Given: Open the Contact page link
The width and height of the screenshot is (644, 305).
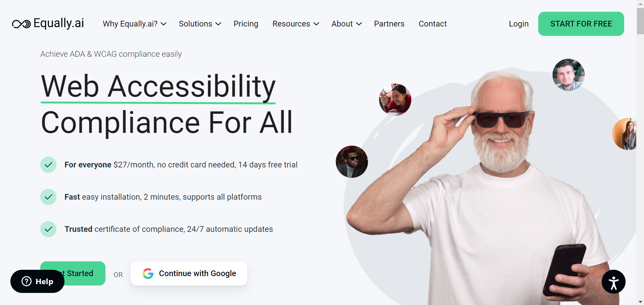Looking at the screenshot, I should point(432,24).
